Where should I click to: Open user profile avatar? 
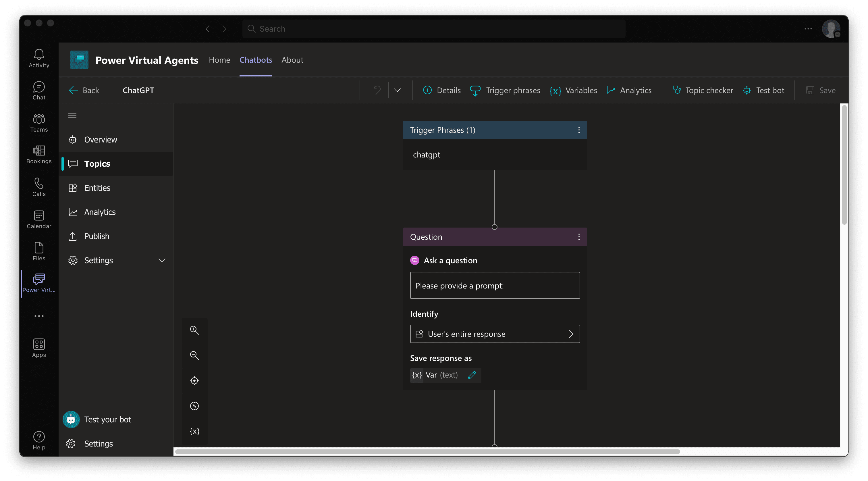point(831,29)
